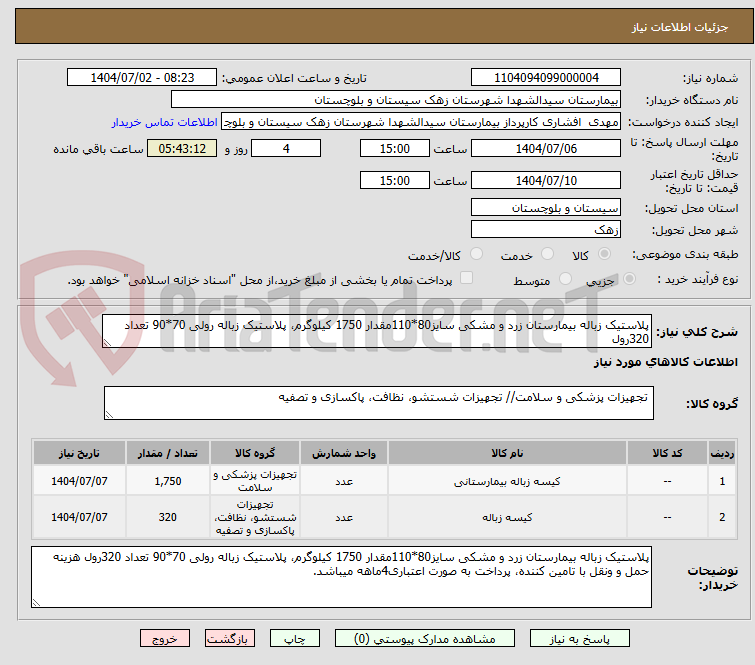Click the 1404/07/06 response deadline date field
Image resolution: width=755 pixels, height=665 pixels.
coord(545,149)
